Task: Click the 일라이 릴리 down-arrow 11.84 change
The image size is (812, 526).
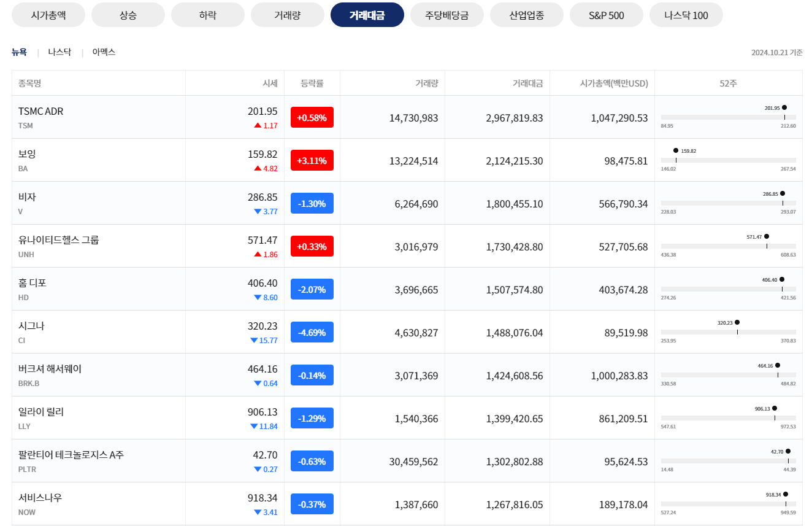Action: pyautogui.click(x=264, y=426)
